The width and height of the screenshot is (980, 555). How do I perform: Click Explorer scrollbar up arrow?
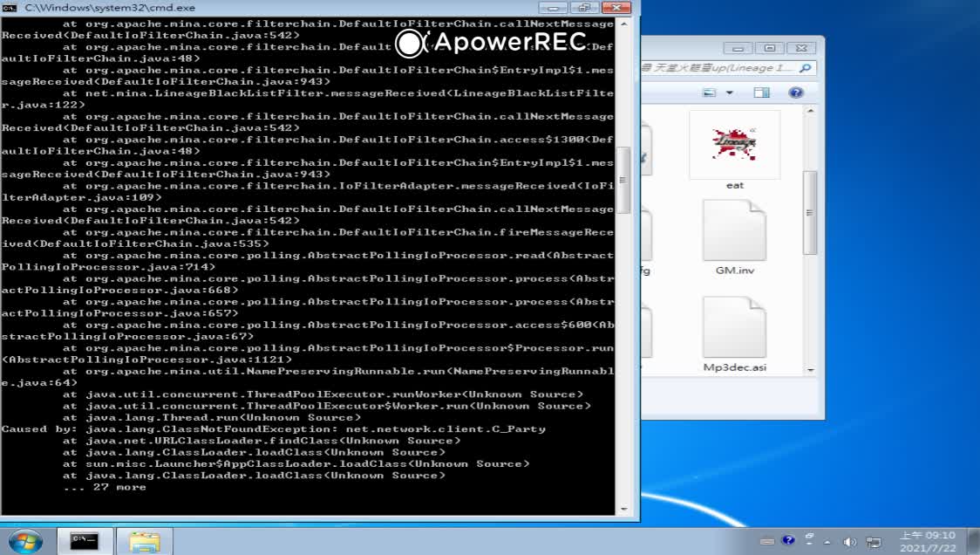pos(811,112)
